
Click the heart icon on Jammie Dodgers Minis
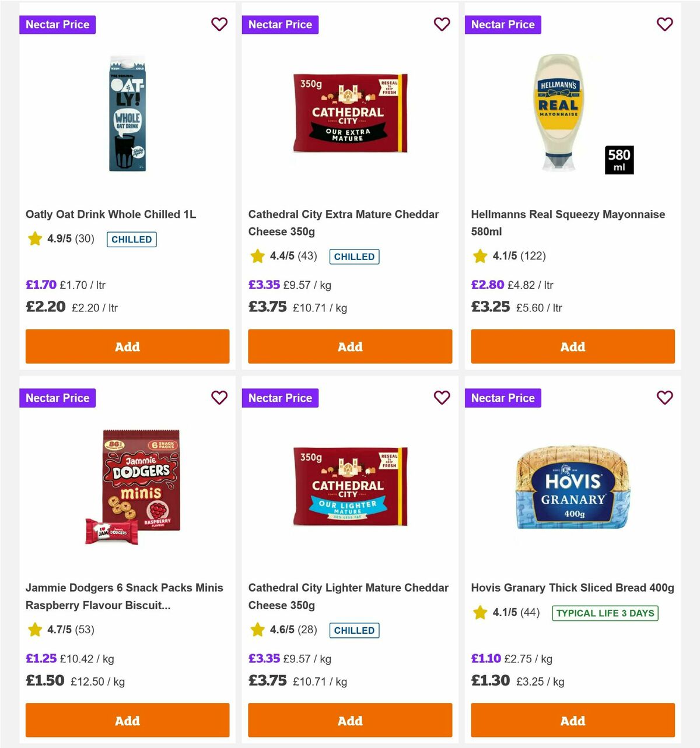[x=219, y=398]
